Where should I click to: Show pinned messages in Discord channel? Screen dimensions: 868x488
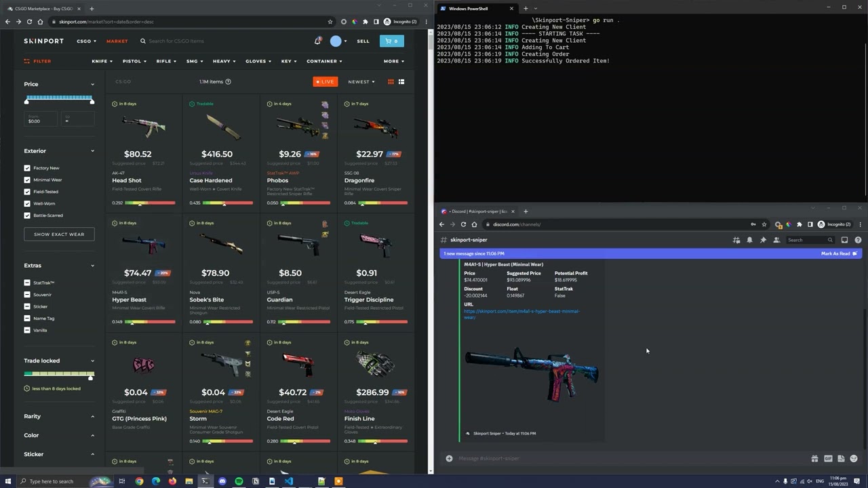coord(763,240)
